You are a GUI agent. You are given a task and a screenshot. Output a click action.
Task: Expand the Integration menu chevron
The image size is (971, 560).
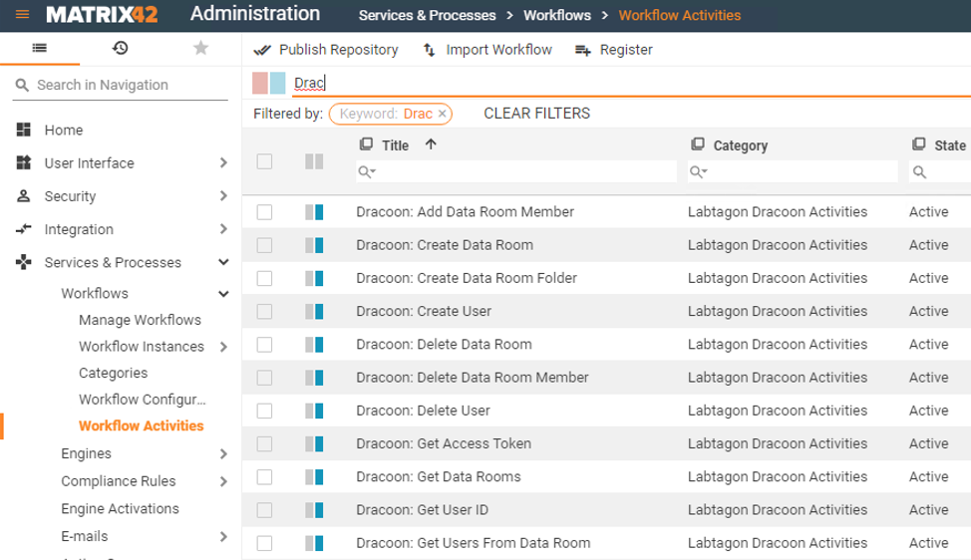(223, 229)
